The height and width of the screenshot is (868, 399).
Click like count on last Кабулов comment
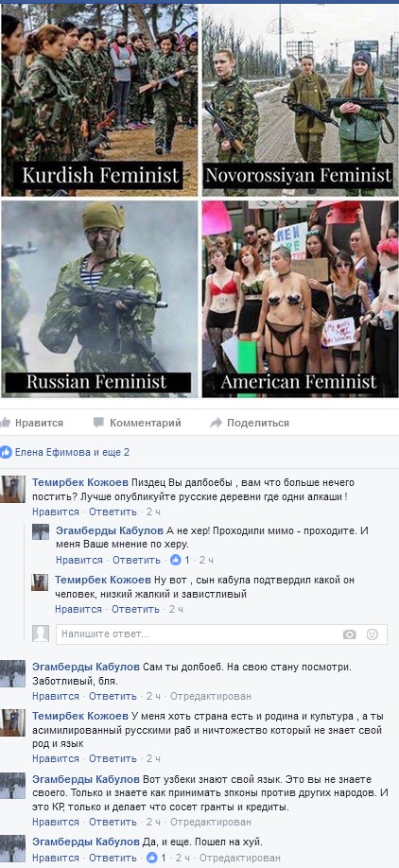[157, 858]
